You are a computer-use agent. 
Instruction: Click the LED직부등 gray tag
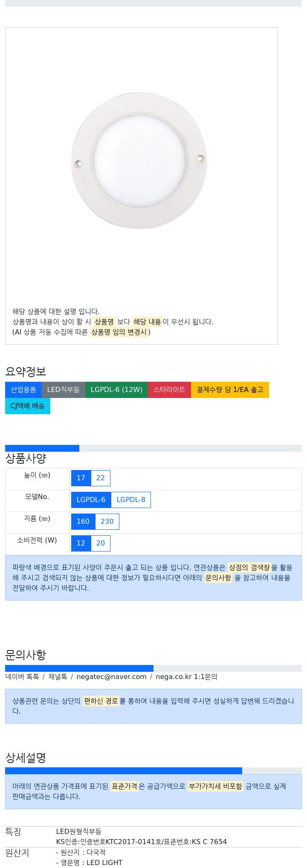point(63,390)
